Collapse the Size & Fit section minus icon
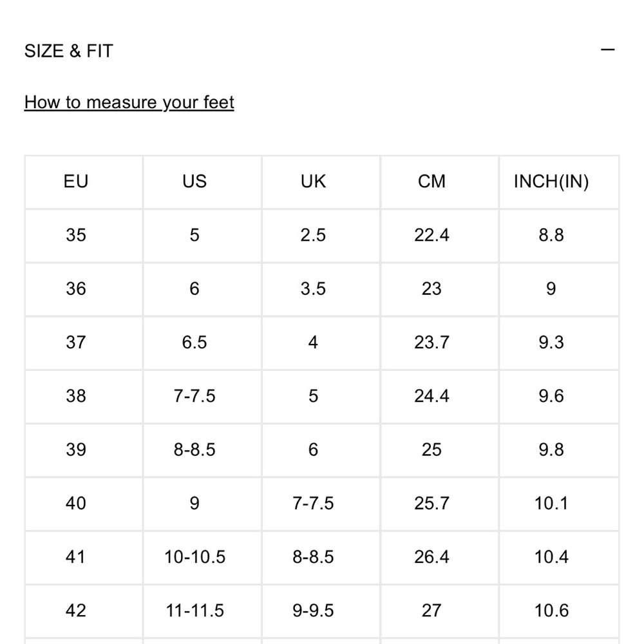644x644 pixels. 607,50
